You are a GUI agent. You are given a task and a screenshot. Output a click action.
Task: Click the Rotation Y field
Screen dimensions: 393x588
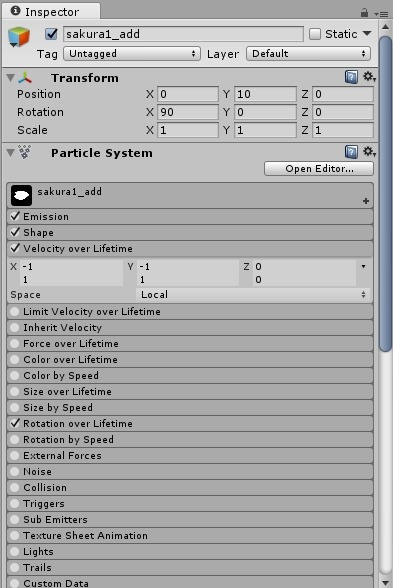tap(266, 112)
